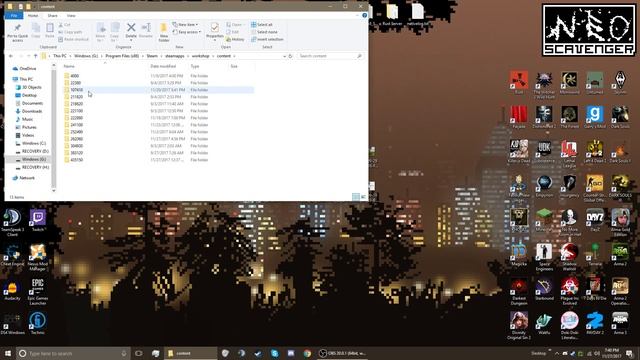Click the Skyrim desktop icon
The height and width of the screenshot is (360, 640).
click(x=620, y=83)
